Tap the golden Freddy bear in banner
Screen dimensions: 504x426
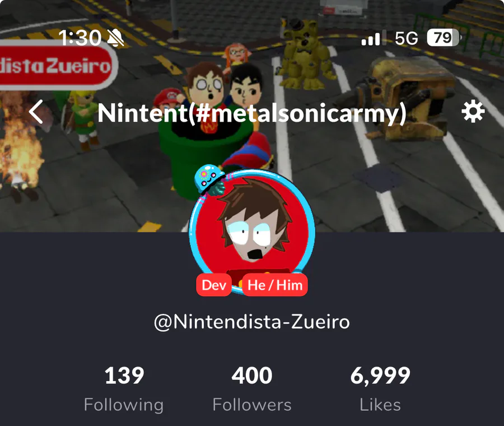pos(304,54)
